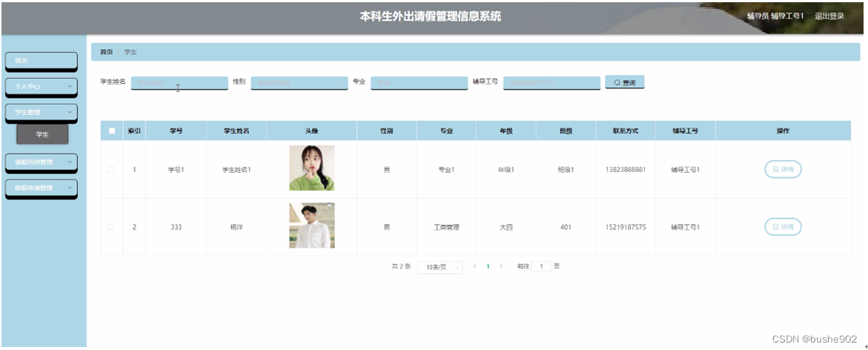Click the 共 2 条 total count text
The width and height of the screenshot is (868, 350).
(x=401, y=266)
